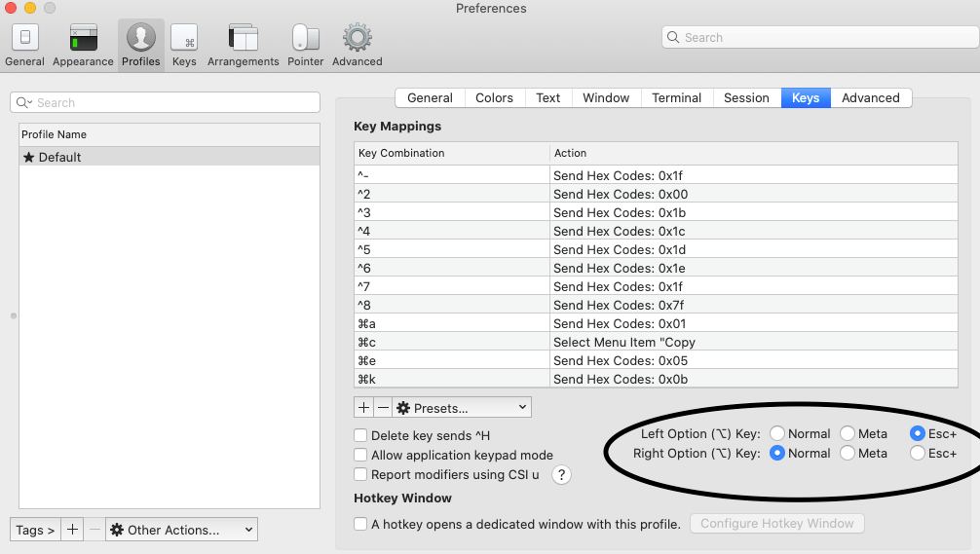Viewport: 980px width, 554px height.
Task: Open the Presets dropdown
Action: 462,408
